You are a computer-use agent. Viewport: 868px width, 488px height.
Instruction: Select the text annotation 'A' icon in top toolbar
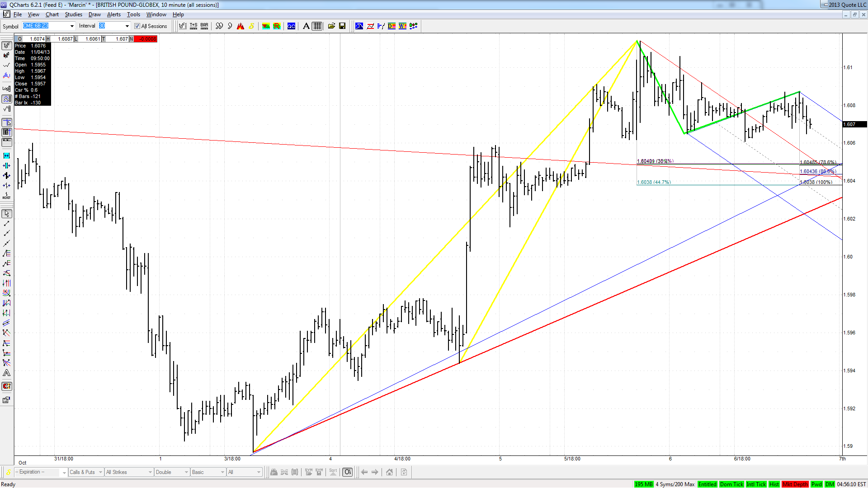pos(306,26)
